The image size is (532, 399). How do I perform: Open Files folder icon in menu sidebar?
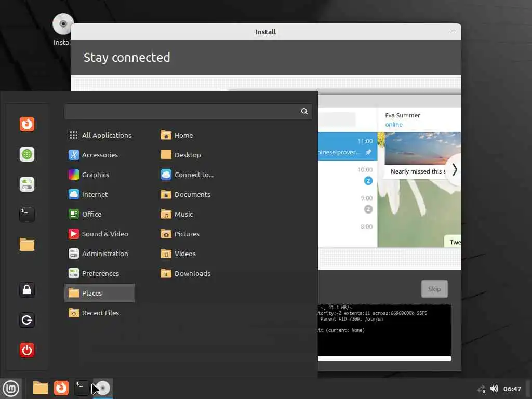point(27,244)
